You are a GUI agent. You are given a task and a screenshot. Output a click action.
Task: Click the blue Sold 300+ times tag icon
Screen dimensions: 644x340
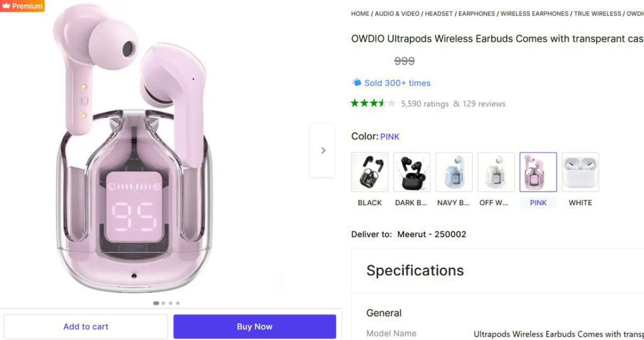356,83
